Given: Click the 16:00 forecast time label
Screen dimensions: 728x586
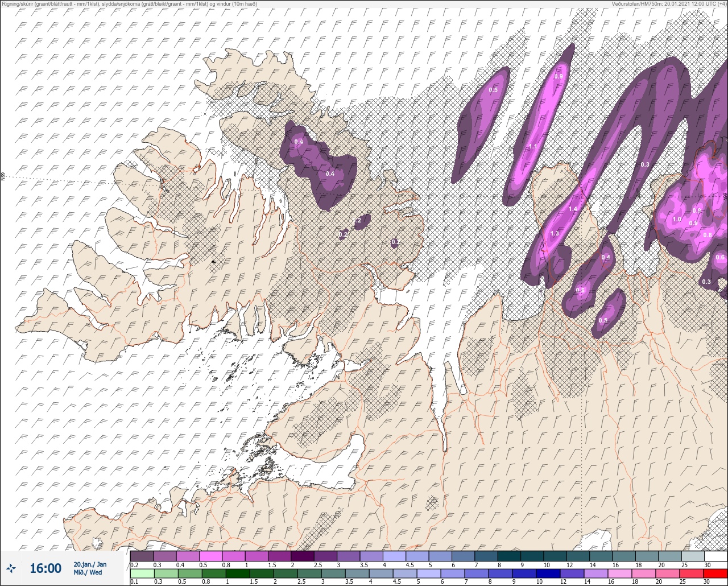Looking at the screenshot, I should tap(45, 568).
